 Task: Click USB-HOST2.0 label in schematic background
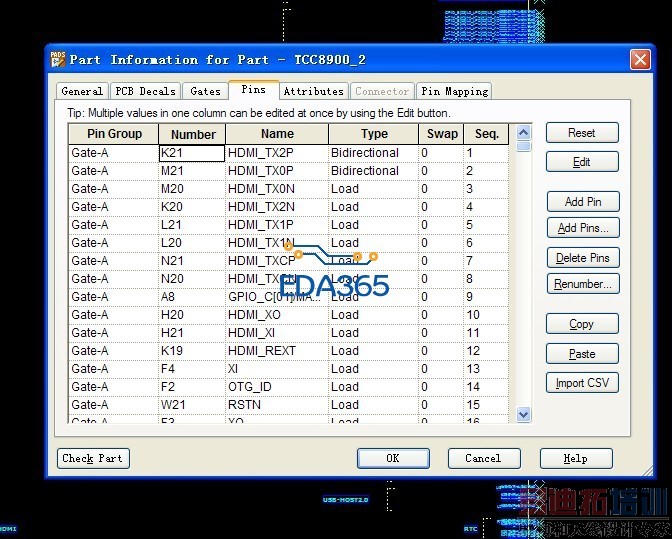pyautogui.click(x=345, y=500)
